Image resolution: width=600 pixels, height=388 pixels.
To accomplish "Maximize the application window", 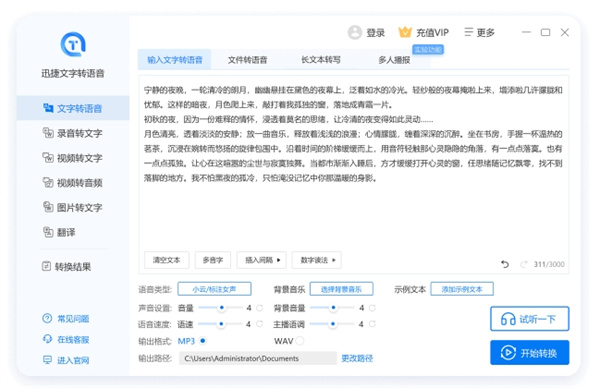I will 545,33.
